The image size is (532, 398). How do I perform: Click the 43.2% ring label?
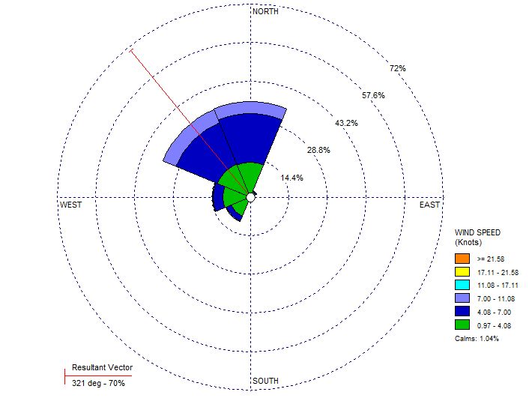(x=346, y=123)
